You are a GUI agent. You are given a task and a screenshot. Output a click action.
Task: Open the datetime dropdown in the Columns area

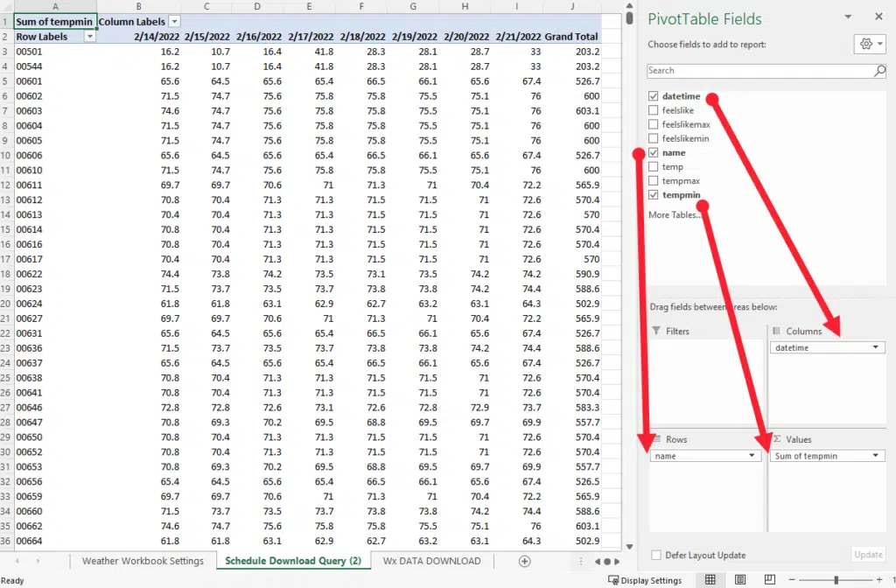tap(876, 347)
